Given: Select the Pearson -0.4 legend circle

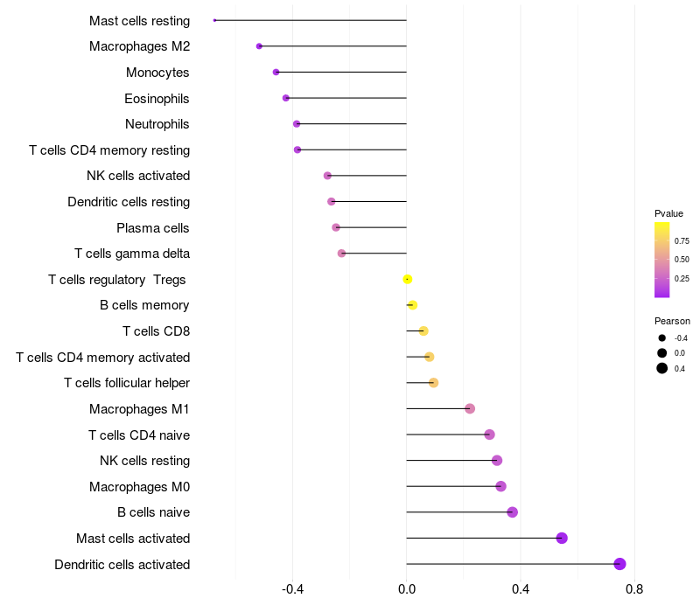Looking at the screenshot, I should pos(662,338).
